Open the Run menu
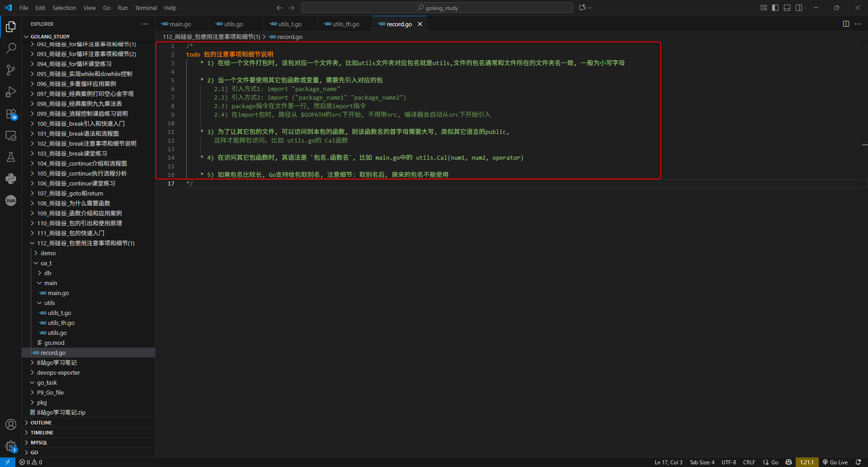This screenshot has width=868, height=467. 123,8
